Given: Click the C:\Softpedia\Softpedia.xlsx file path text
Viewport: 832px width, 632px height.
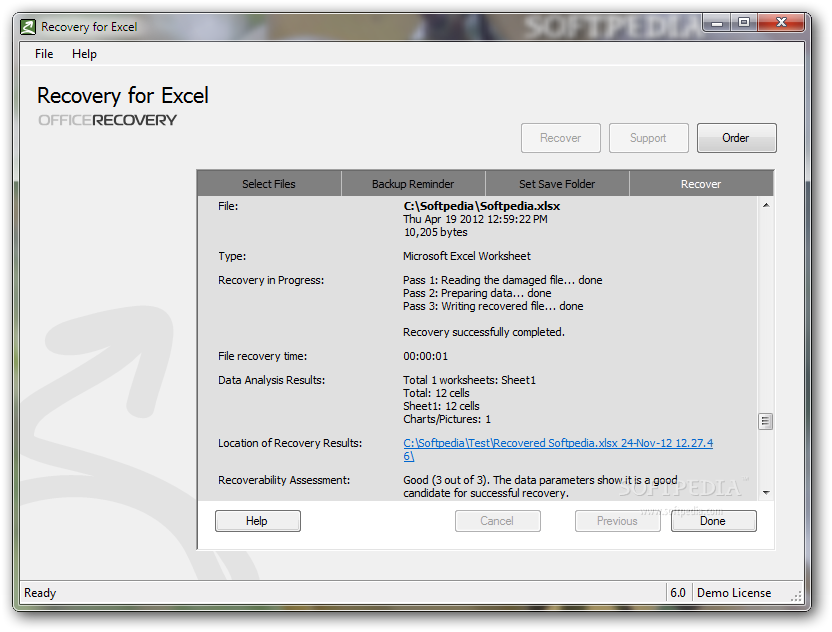Looking at the screenshot, I should (x=481, y=206).
